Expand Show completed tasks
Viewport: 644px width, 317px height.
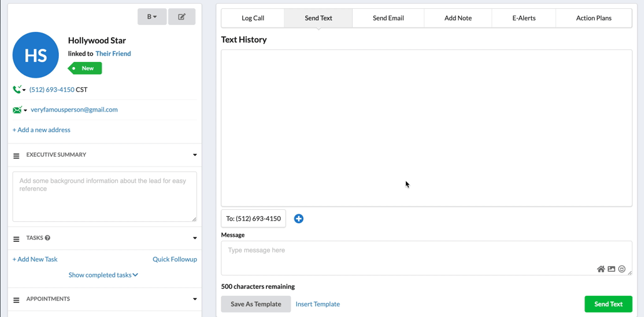103,275
